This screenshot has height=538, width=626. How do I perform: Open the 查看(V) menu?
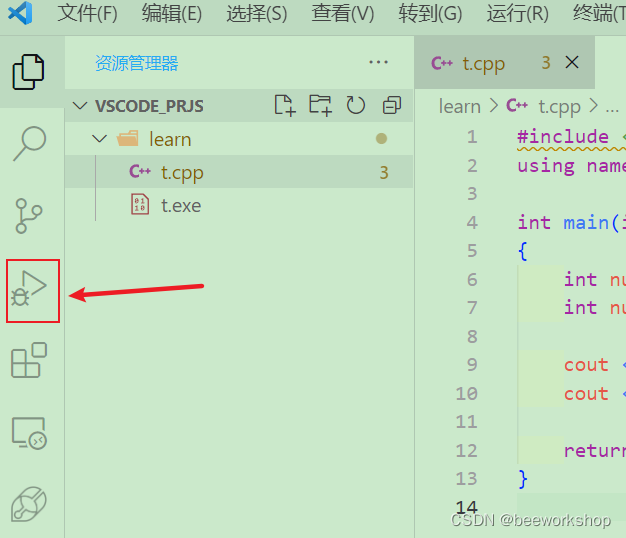(343, 13)
